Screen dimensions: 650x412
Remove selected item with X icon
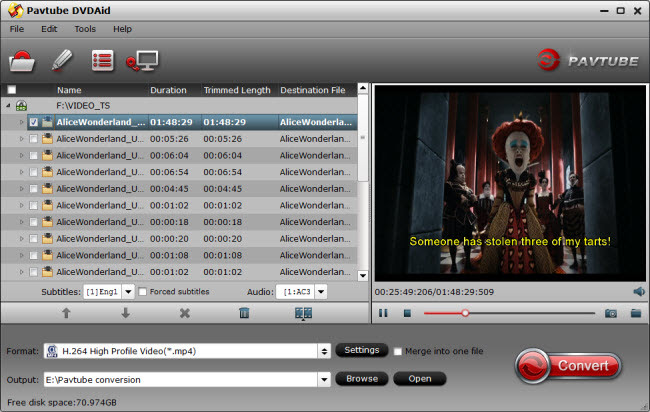pos(185,313)
